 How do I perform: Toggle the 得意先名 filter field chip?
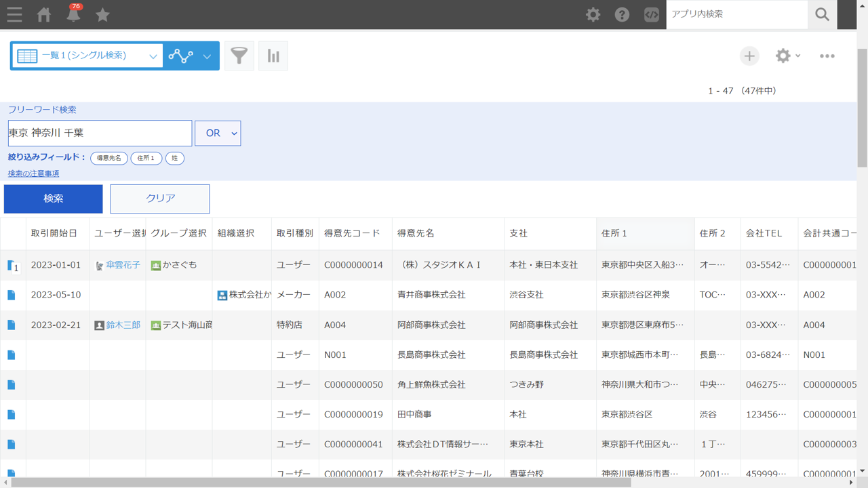pyautogui.click(x=109, y=158)
